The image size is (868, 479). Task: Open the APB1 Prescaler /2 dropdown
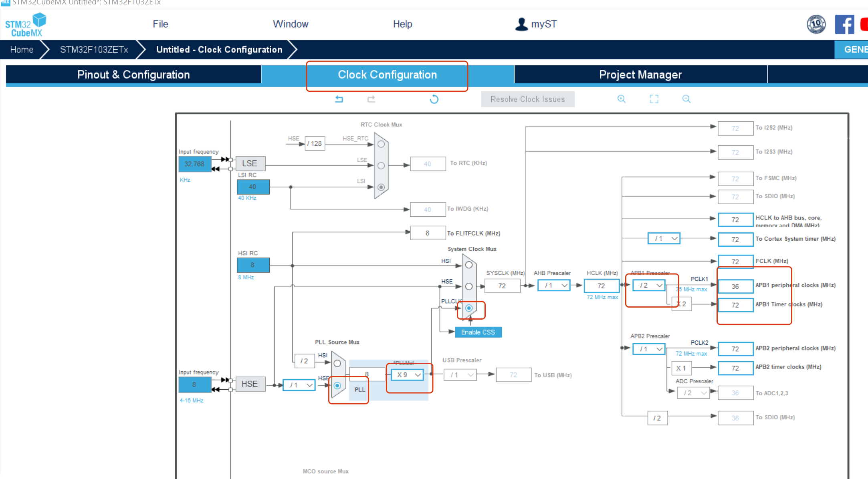[649, 285]
